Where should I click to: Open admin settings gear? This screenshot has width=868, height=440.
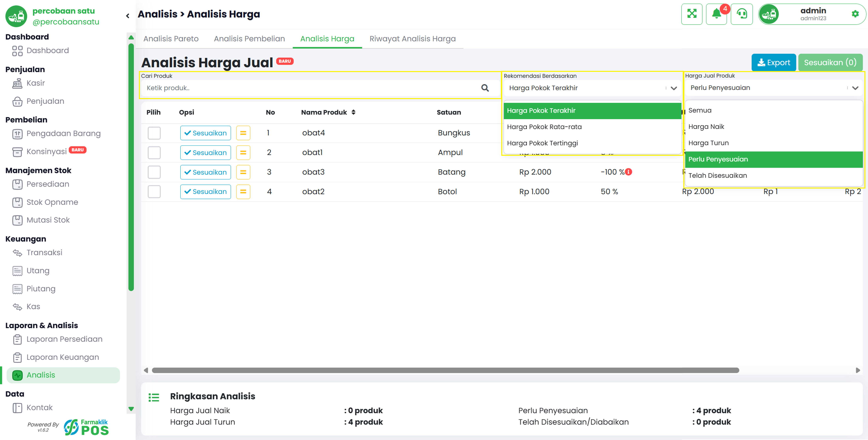coord(855,14)
